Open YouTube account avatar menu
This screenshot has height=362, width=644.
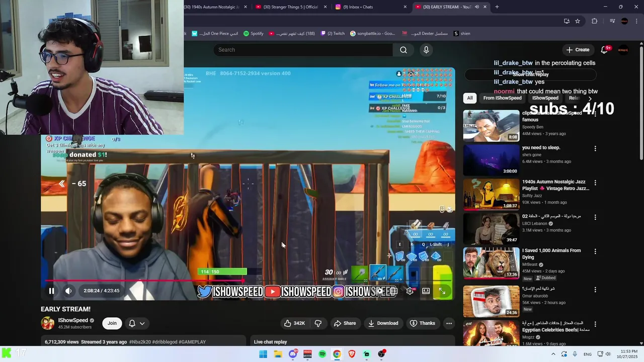tap(623, 50)
